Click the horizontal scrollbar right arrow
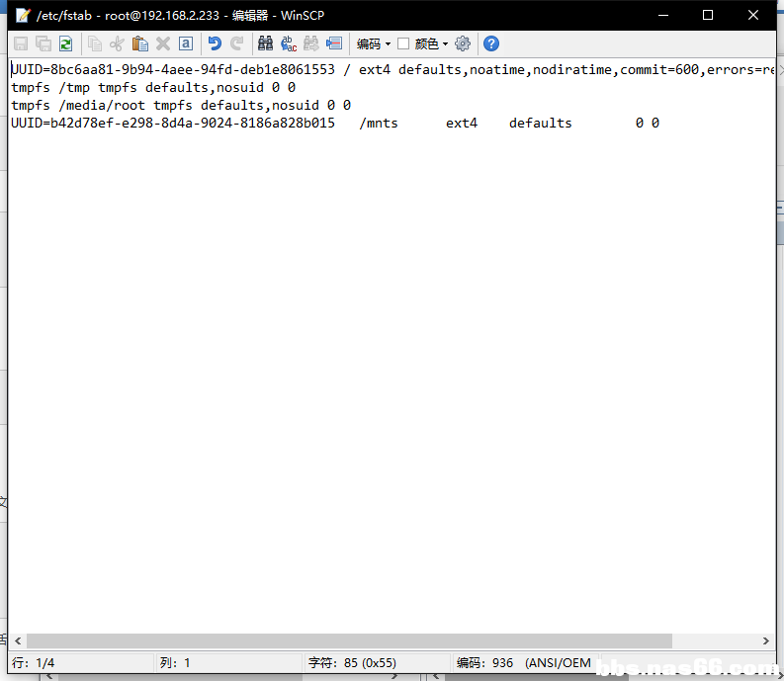The width and height of the screenshot is (784, 681). coord(767,641)
